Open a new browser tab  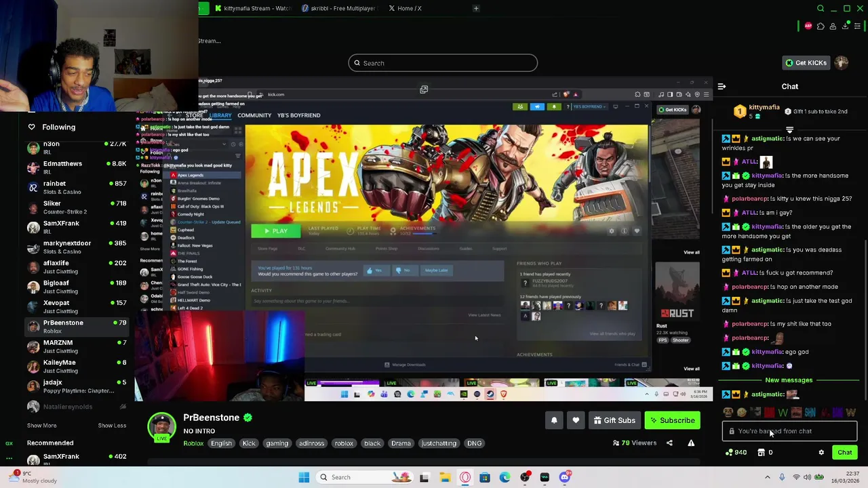pos(476,8)
